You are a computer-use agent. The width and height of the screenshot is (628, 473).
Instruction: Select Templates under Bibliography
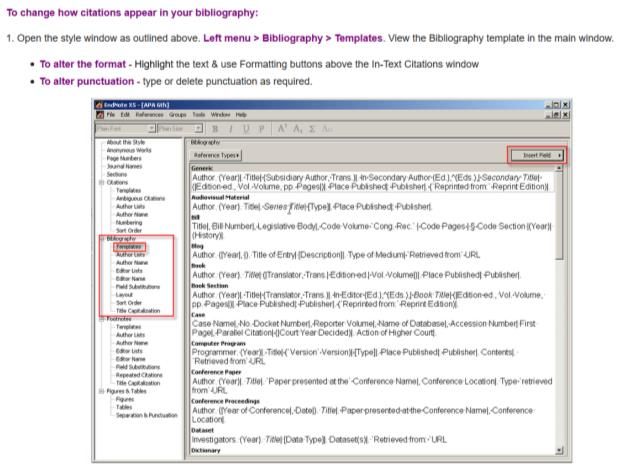pyautogui.click(x=129, y=247)
